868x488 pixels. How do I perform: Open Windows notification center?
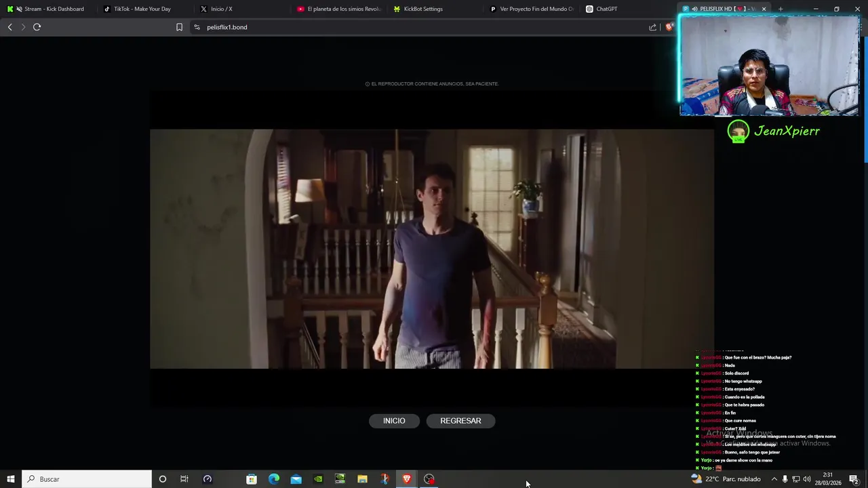coord(854,479)
